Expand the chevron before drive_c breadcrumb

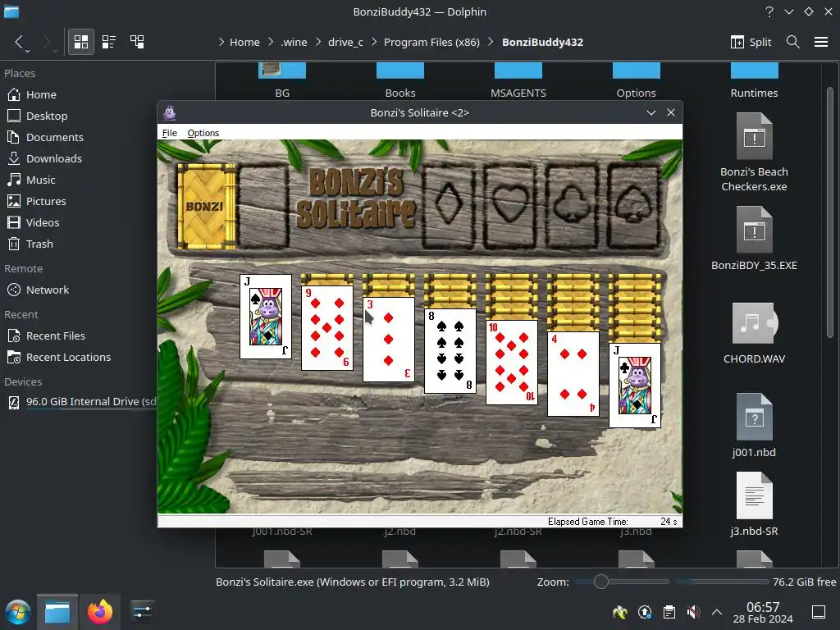(318, 42)
